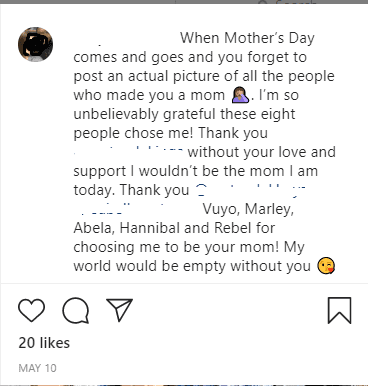This screenshot has height=386, width=368.
Task: Open the blurred mention before "without your love"
Action: pos(128,152)
